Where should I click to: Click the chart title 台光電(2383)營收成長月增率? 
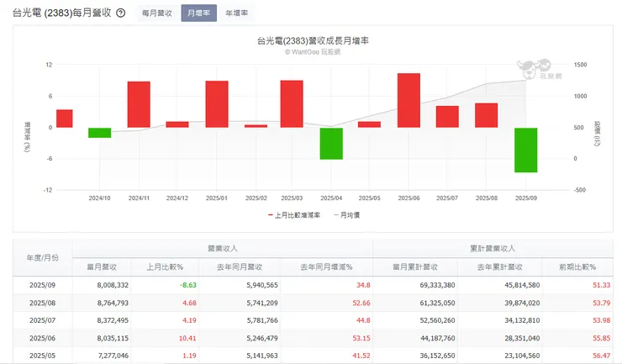pyautogui.click(x=313, y=41)
